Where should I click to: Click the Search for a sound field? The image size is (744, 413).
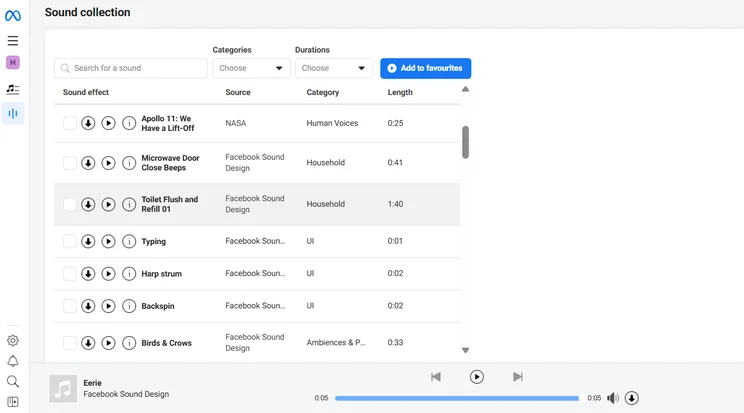pyautogui.click(x=131, y=68)
